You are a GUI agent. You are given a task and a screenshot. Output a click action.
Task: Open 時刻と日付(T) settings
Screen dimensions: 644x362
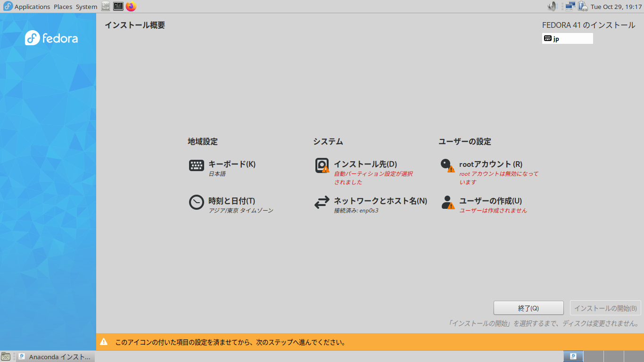coord(231,201)
